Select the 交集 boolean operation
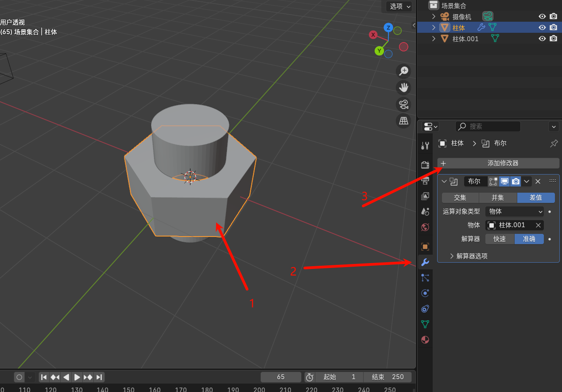 click(460, 198)
